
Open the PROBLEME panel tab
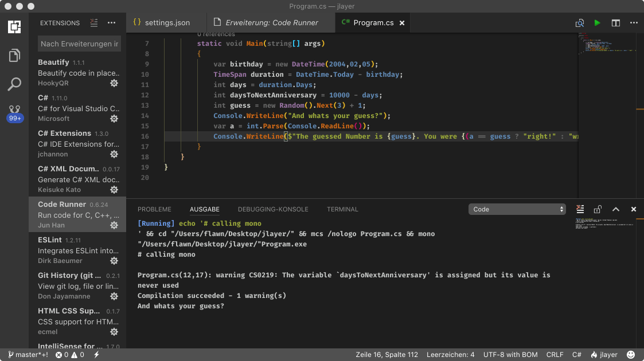click(154, 209)
